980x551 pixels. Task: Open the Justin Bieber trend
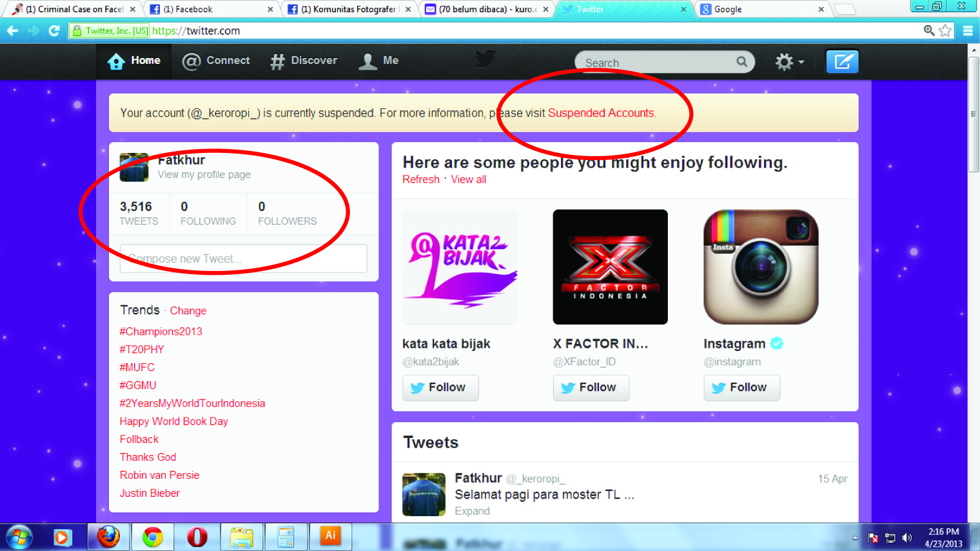150,494
